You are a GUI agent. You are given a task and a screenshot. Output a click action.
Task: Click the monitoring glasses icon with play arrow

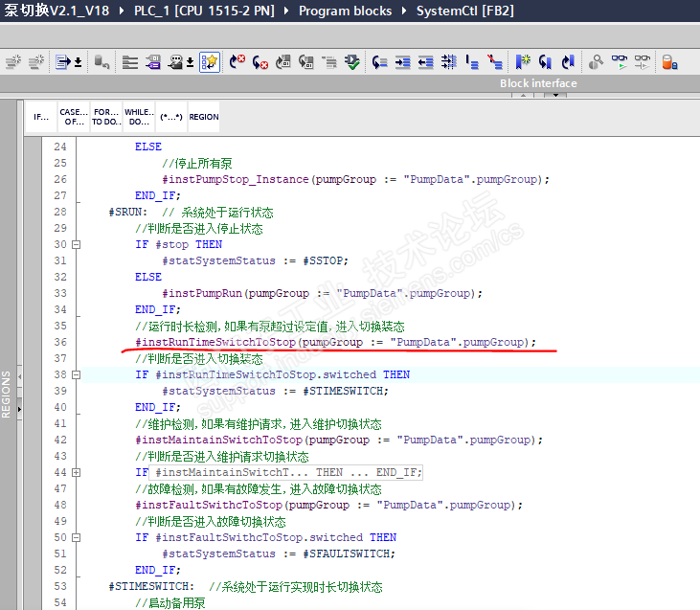[x=620, y=62]
